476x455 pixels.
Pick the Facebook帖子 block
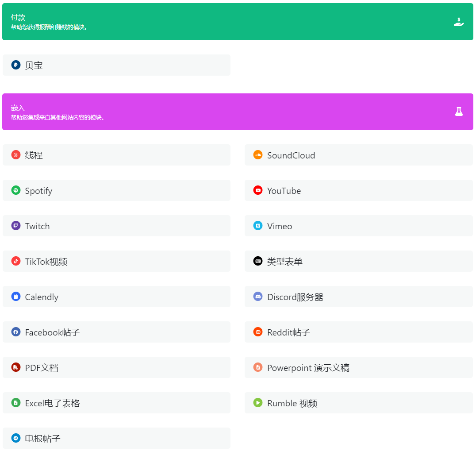pyautogui.click(x=116, y=332)
